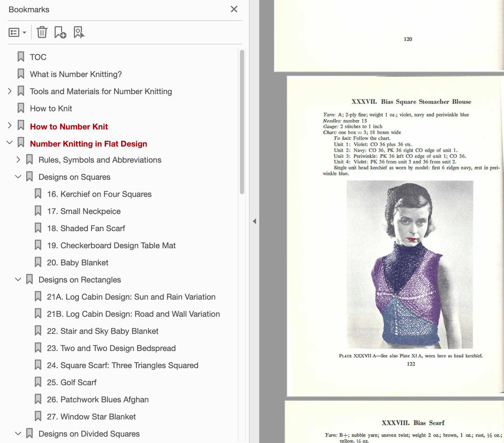The height and width of the screenshot is (443, 504).
Task: Collapse the navigation pane with the arrow
Action: point(254,221)
